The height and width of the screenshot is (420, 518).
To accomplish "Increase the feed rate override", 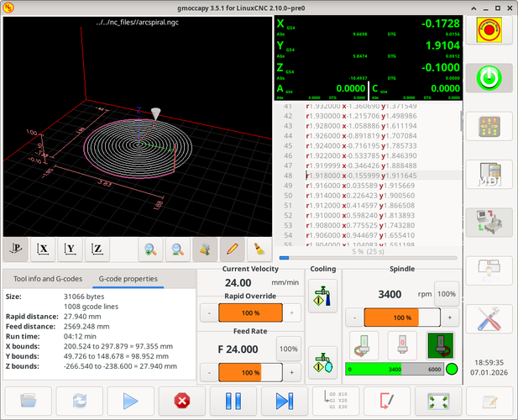I will pos(291,372).
